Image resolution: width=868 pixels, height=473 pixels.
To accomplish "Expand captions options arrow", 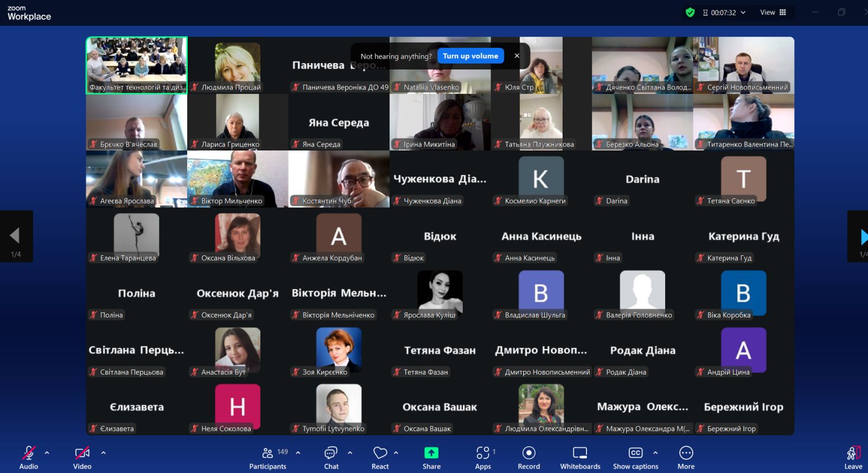I will pyautogui.click(x=655, y=452).
